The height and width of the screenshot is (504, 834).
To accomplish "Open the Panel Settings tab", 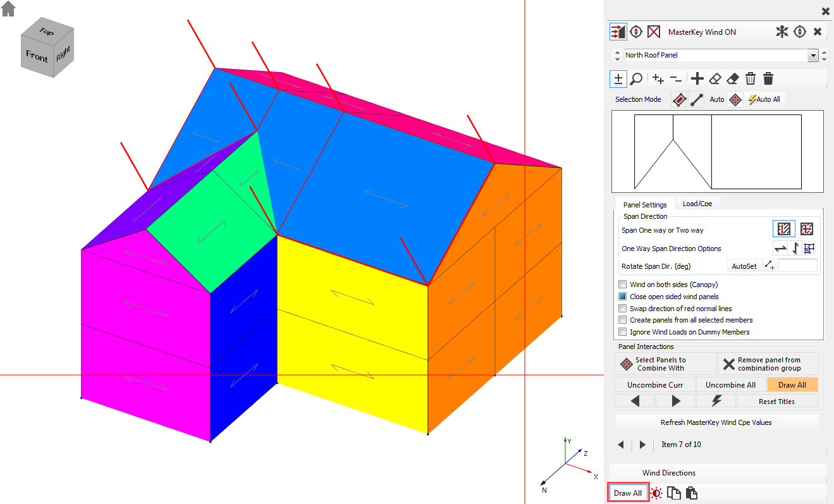I will tap(645, 204).
